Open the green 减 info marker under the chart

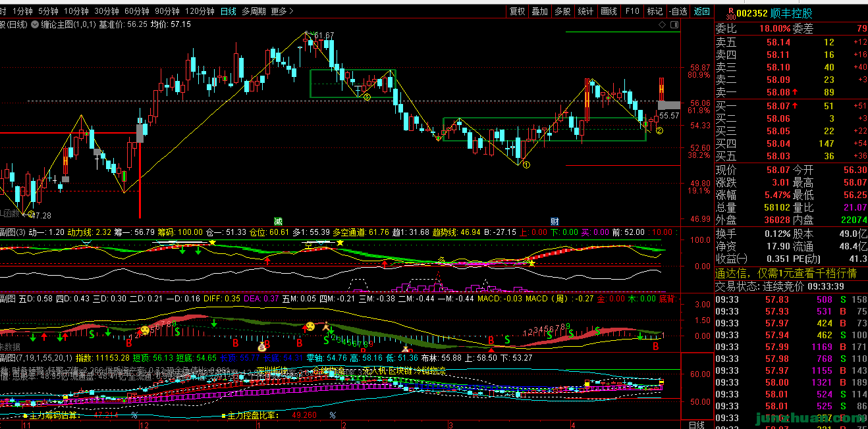tap(279, 220)
